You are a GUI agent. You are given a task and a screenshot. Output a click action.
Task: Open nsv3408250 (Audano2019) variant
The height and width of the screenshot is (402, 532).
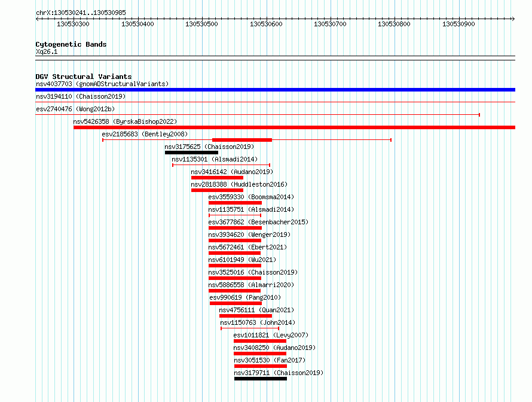point(274,348)
